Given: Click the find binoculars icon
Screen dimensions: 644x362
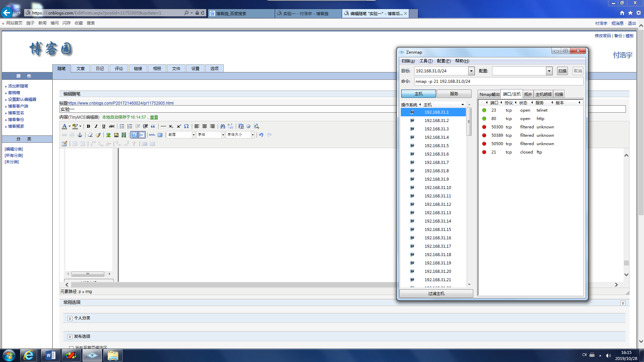Looking at the screenshot, I should pyautogui.click(x=222, y=126).
